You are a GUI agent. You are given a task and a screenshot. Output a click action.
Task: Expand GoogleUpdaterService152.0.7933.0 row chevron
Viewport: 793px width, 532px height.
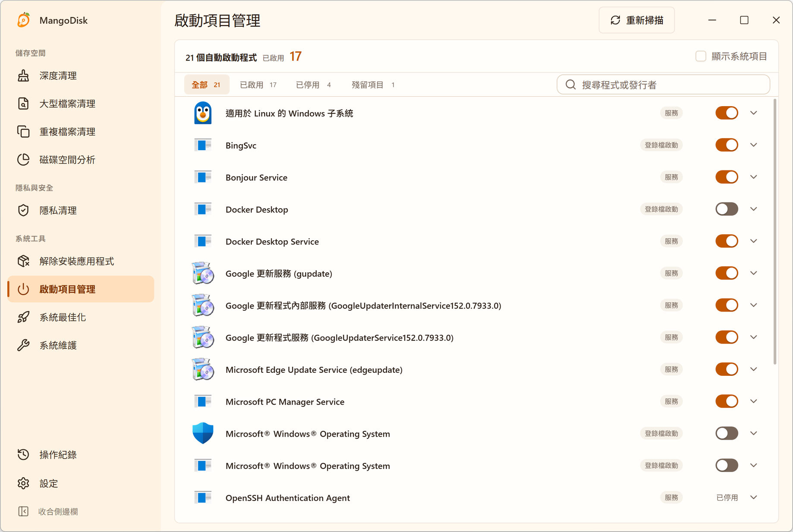(x=754, y=337)
